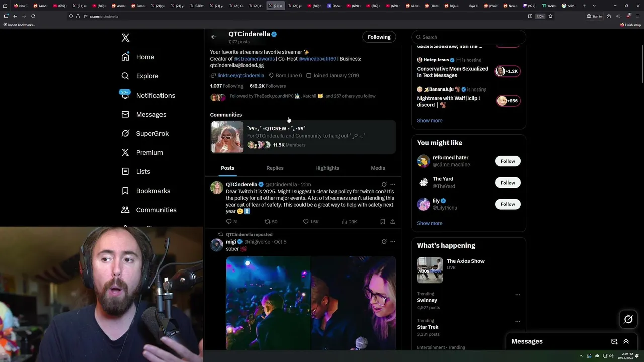Click the browser back arrow
This screenshot has width=644, height=362.
coord(15,16)
